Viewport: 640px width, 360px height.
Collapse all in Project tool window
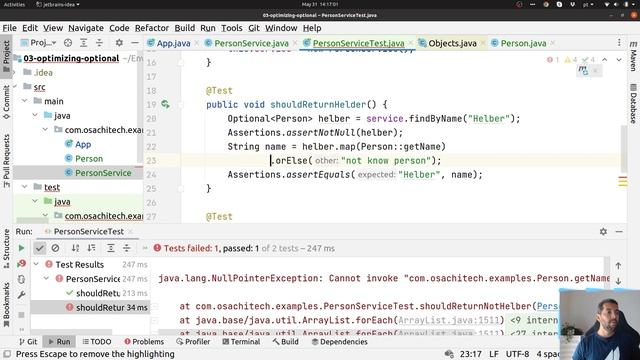[100, 43]
